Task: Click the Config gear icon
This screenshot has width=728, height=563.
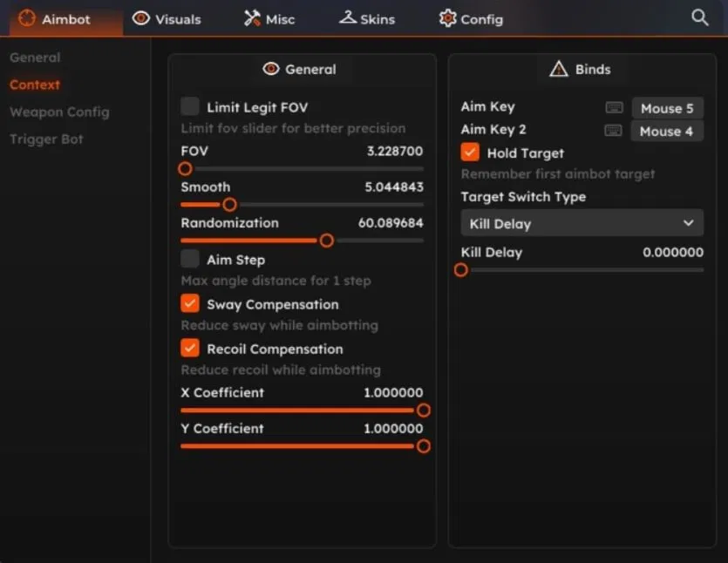Action: coord(447,17)
